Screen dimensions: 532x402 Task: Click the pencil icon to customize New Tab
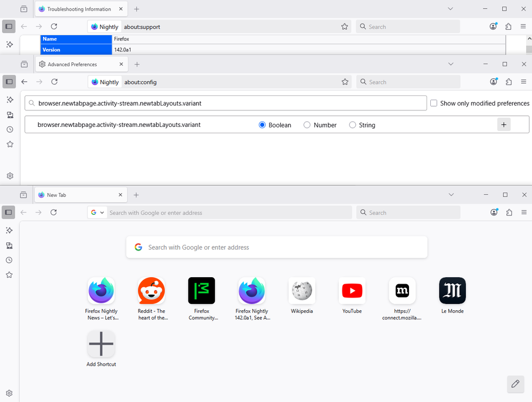[515, 384]
